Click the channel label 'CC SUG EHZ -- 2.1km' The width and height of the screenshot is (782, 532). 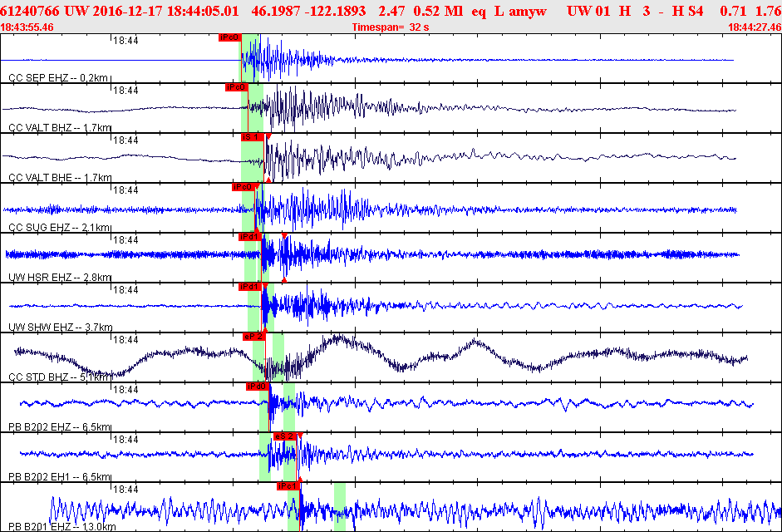pos(59,228)
